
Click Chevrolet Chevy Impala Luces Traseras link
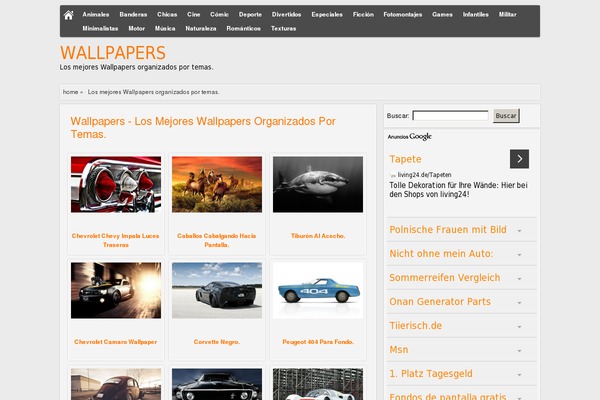[x=116, y=240]
